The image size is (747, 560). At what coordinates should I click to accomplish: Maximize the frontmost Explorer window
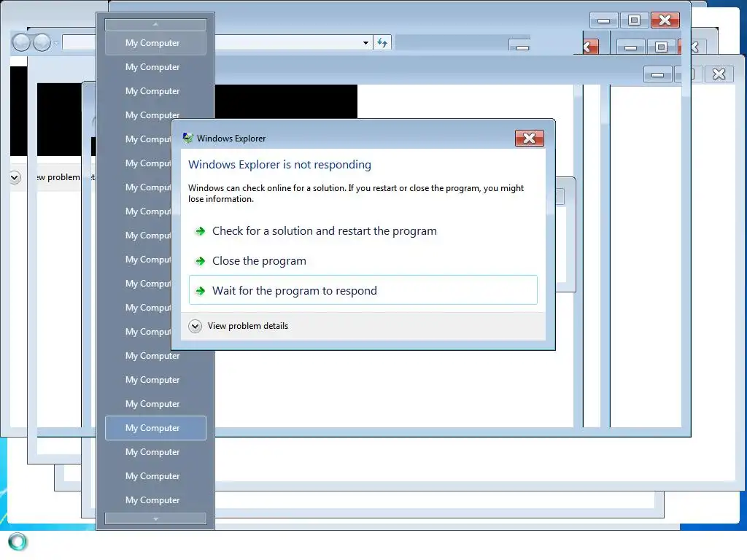(634, 20)
